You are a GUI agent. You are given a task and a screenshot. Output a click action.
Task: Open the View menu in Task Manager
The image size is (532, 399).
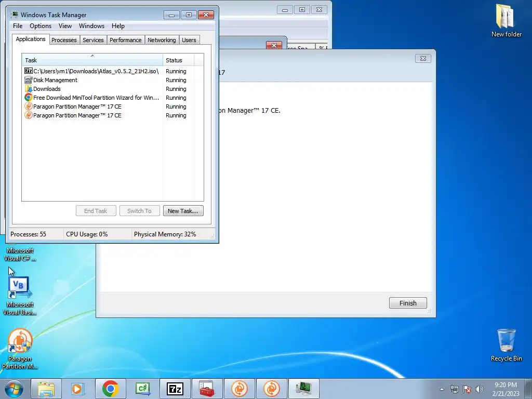pyautogui.click(x=65, y=26)
